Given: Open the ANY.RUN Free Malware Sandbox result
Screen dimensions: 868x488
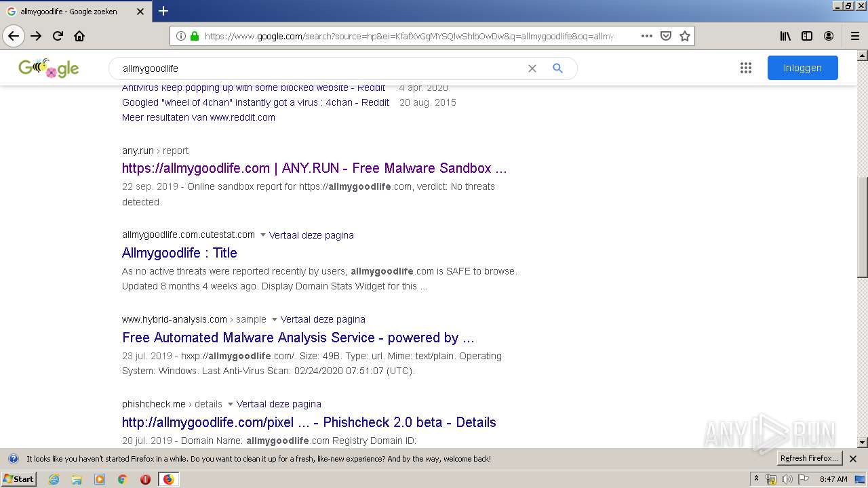Looking at the screenshot, I should 315,168.
